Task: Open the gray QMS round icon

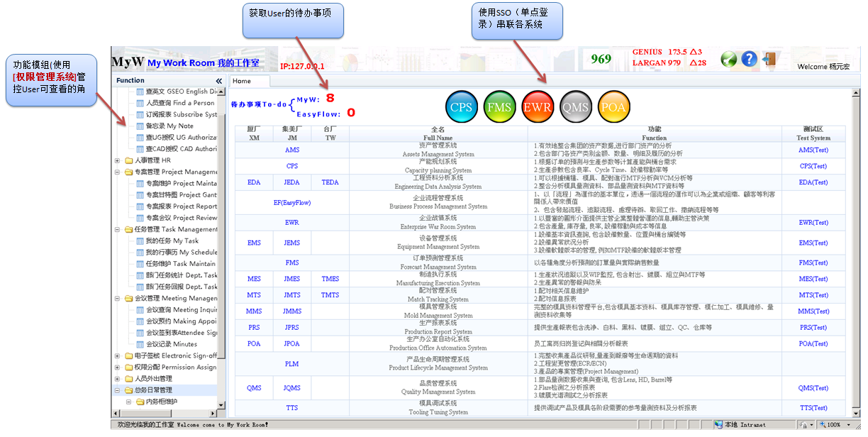Action: click(576, 107)
